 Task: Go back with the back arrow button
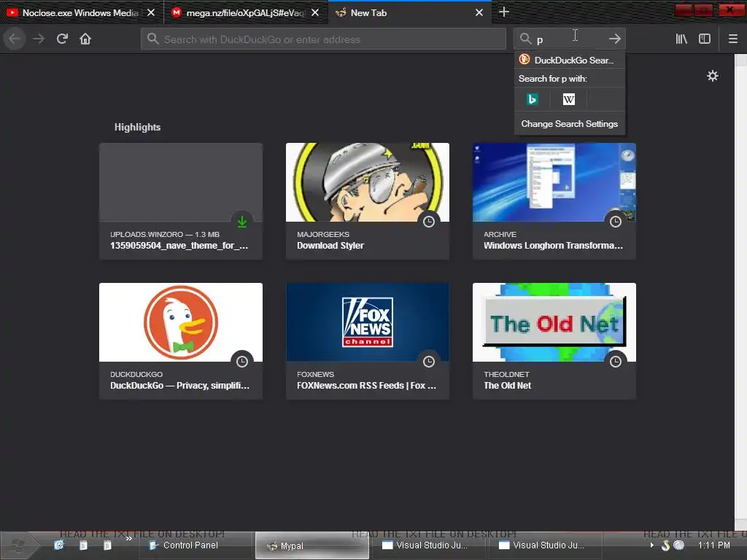pyautogui.click(x=15, y=39)
